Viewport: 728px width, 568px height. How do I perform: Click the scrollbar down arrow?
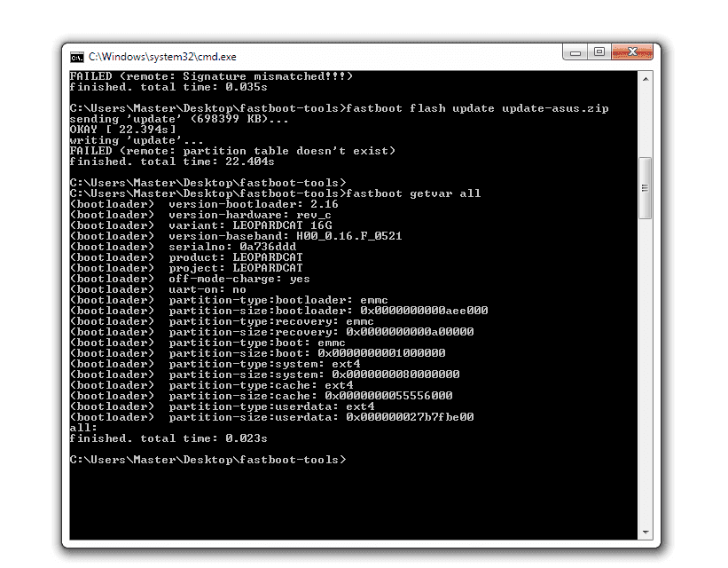pos(646,532)
